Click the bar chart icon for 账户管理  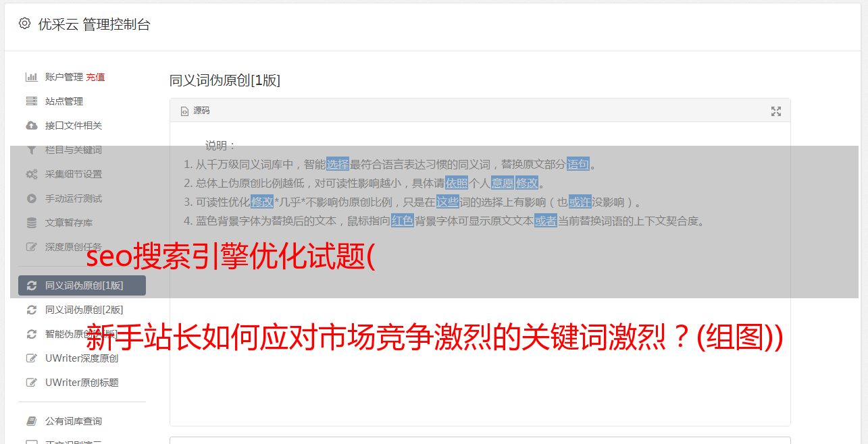[31, 77]
